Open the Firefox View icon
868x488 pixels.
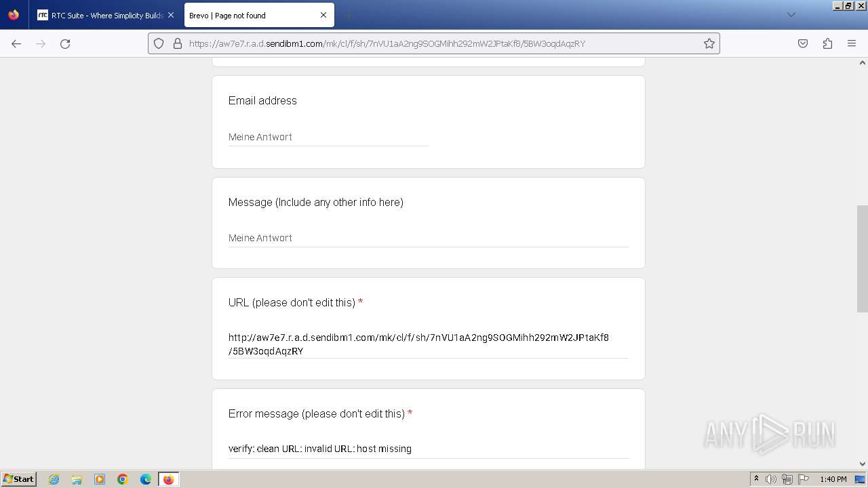tap(14, 15)
